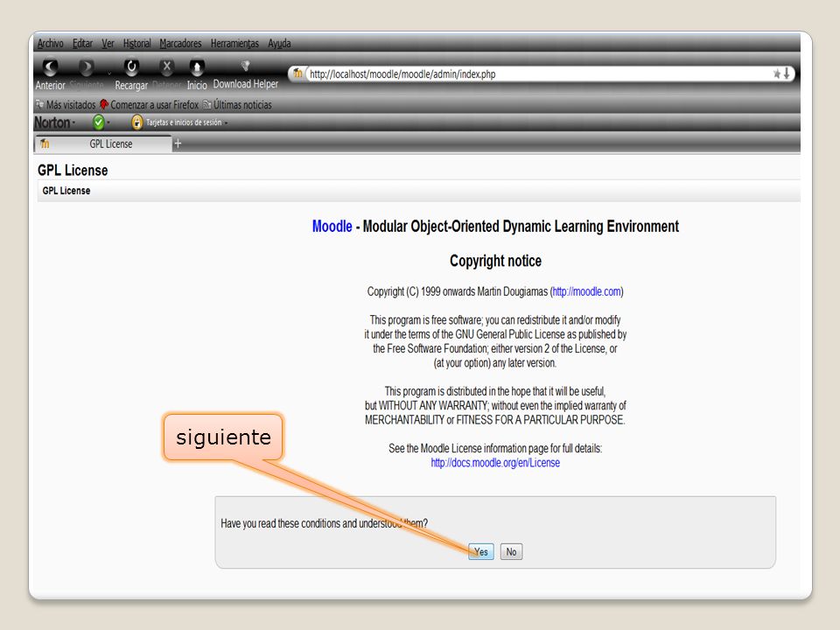Open the Marcadores menu

pos(180,44)
